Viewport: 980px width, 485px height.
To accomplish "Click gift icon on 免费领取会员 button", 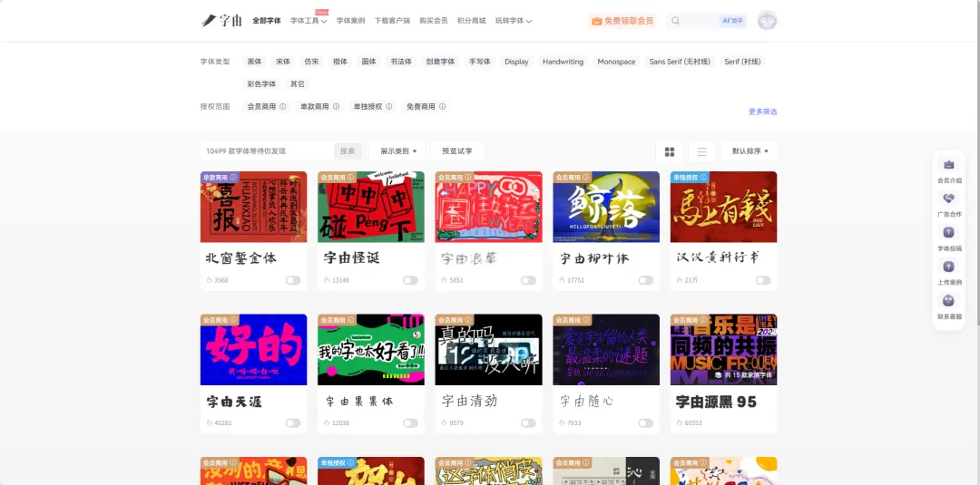I will click(597, 21).
